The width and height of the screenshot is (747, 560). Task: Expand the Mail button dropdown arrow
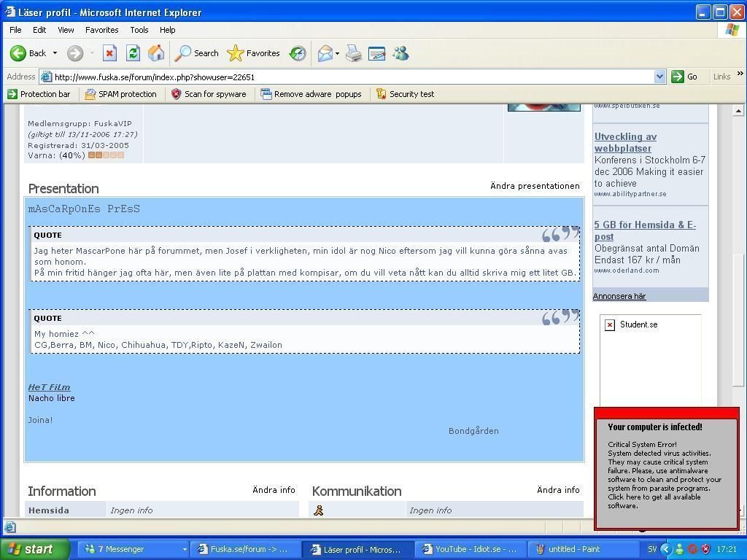(337, 53)
